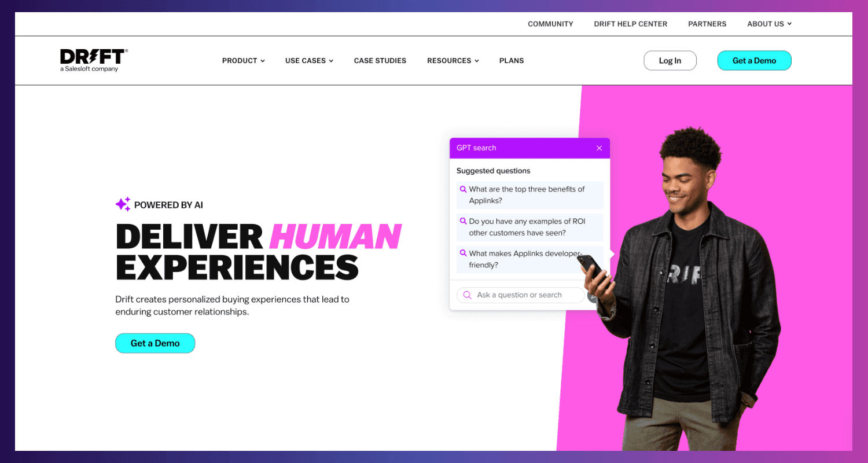The width and height of the screenshot is (868, 463).
Task: Open the CASE STUDIES page
Action: pyautogui.click(x=380, y=61)
